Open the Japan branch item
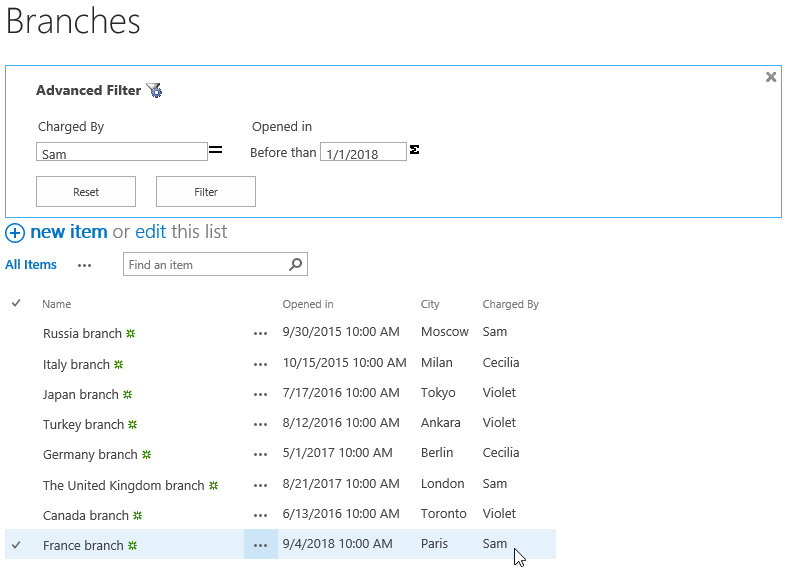The width and height of the screenshot is (790, 570). [x=81, y=395]
